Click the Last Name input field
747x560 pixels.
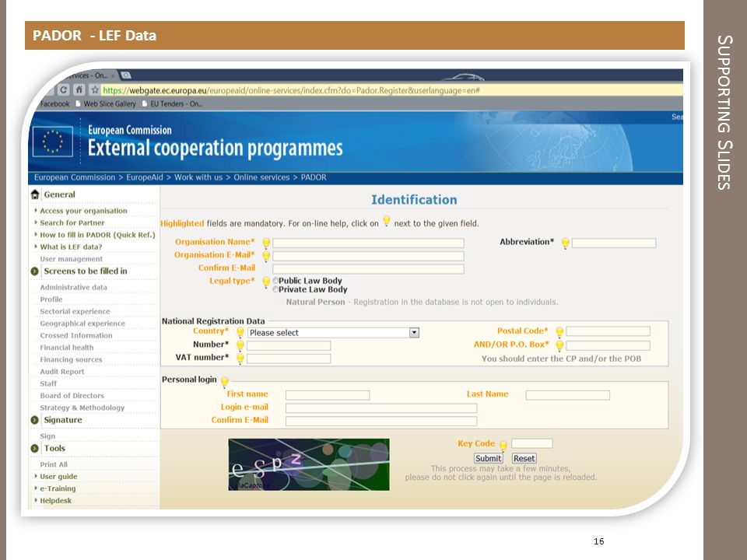[x=568, y=395]
